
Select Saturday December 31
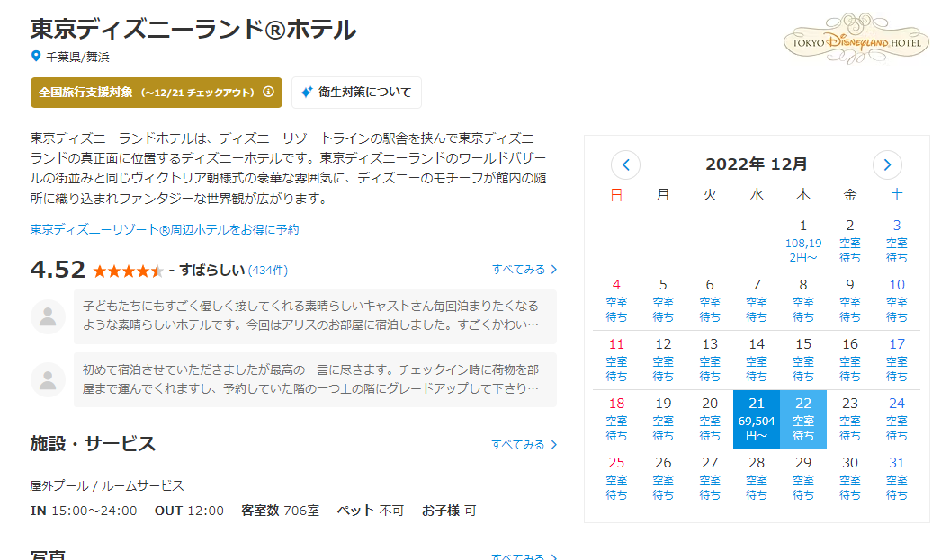[897, 478]
